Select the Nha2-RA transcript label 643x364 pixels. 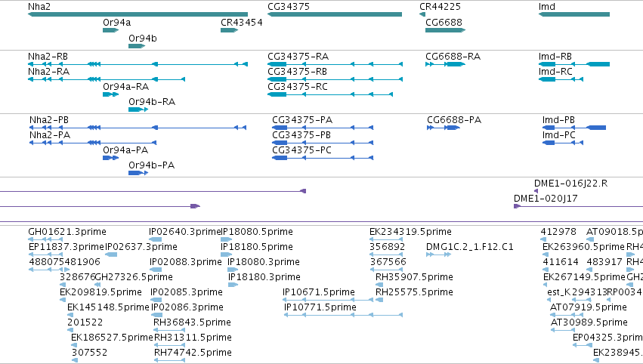49,72
